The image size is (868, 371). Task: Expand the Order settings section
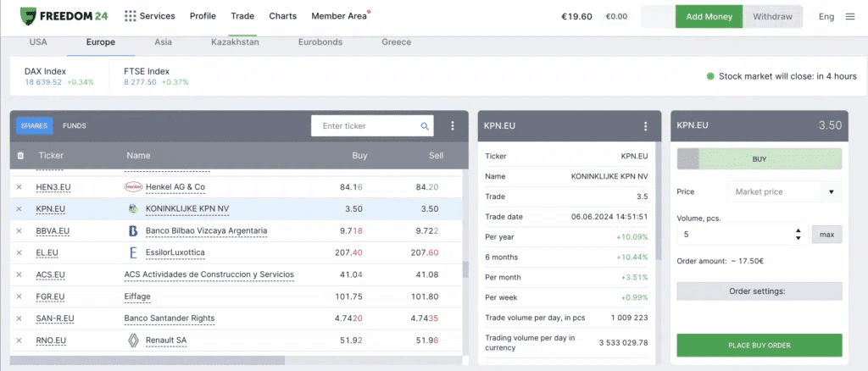coord(759,291)
